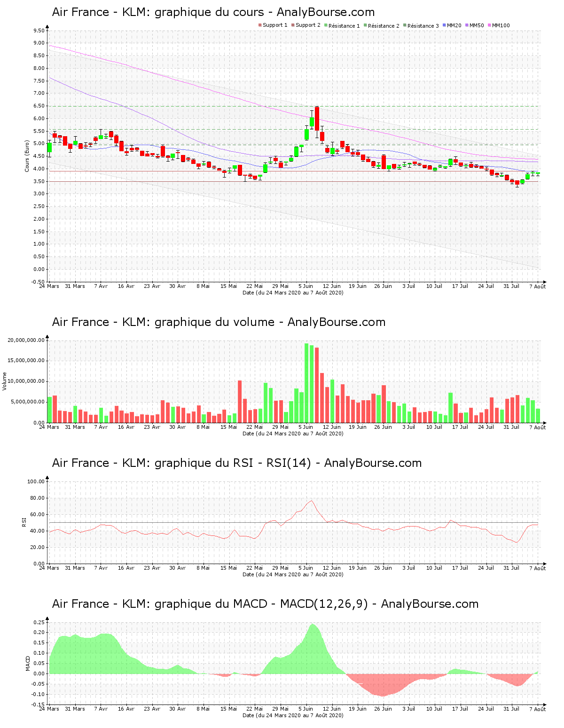Click the 20.00 tick on RSI axis
The height and width of the screenshot is (728, 564).
38,547
